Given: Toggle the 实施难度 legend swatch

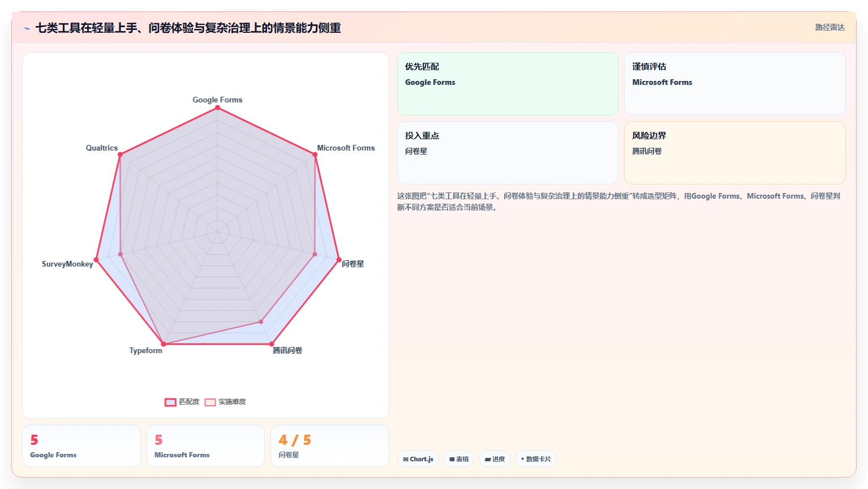Looking at the screenshot, I should click(210, 402).
